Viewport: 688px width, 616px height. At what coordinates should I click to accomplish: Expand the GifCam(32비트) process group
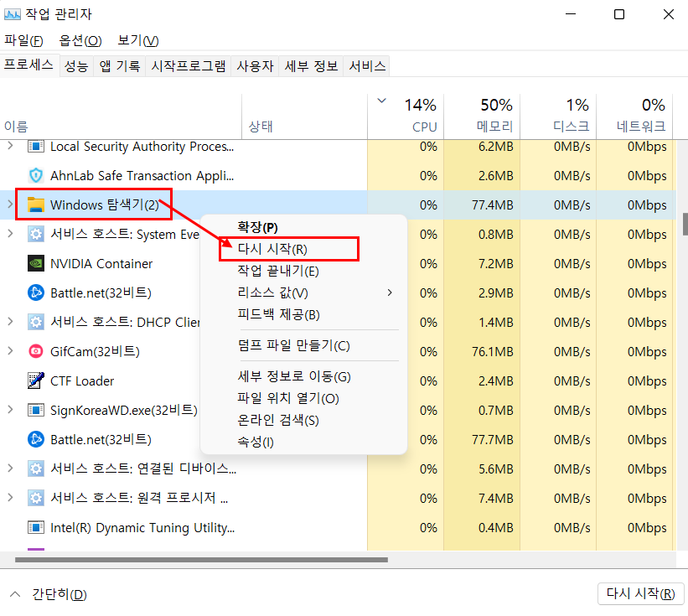click(10, 350)
